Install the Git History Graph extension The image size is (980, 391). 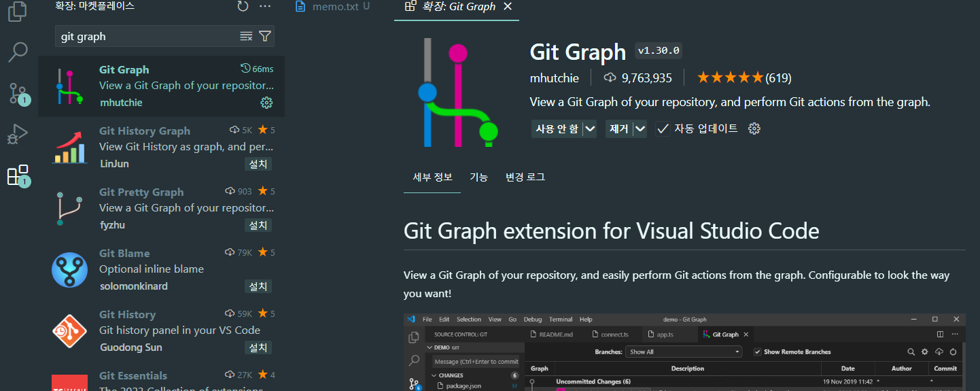(x=258, y=164)
